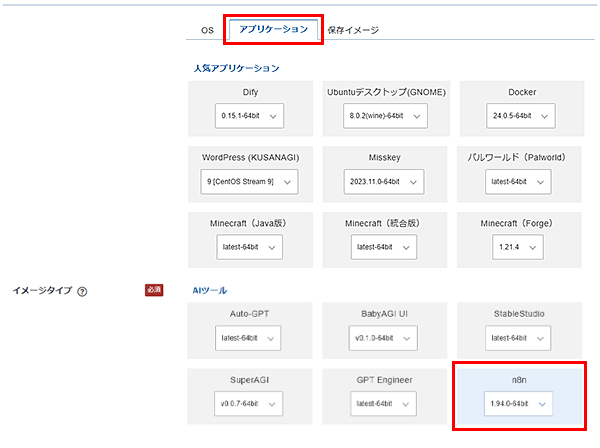This screenshot has width=600, height=448.
Task: Choose the Misskey application card title
Action: pyautogui.click(x=385, y=158)
